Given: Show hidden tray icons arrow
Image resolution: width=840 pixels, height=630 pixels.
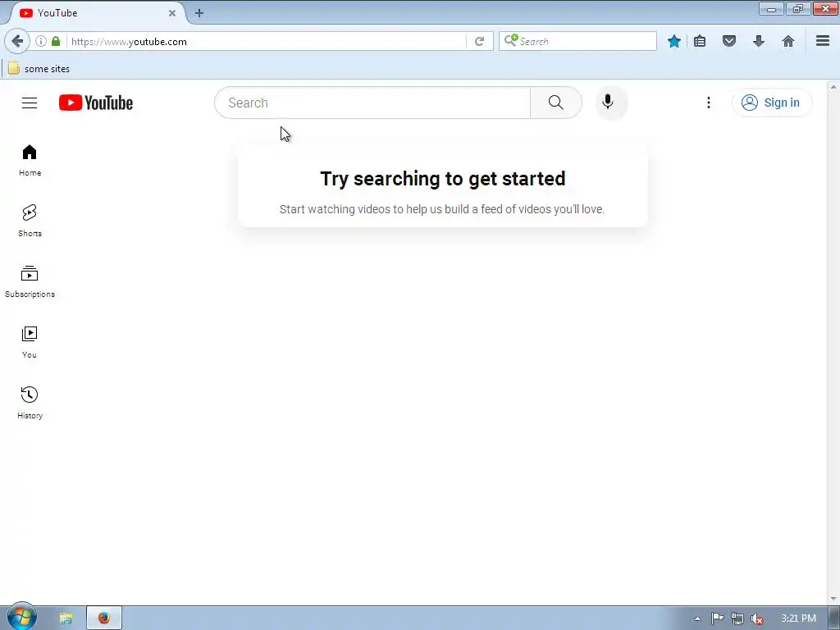Looking at the screenshot, I should 697,619.
